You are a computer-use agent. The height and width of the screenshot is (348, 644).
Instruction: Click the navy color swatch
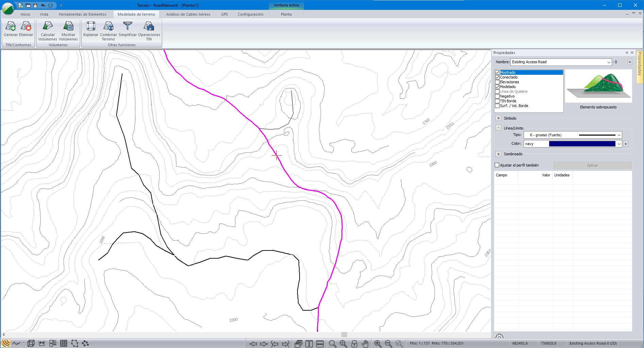coord(582,144)
